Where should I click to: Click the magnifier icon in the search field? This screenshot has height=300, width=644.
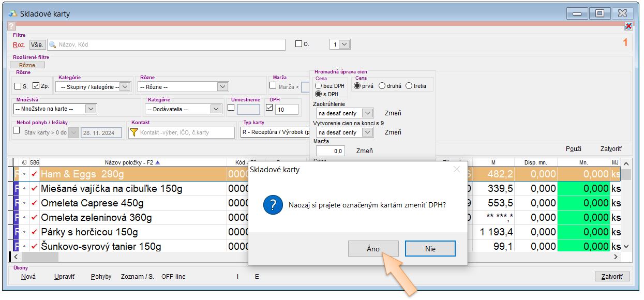point(52,44)
